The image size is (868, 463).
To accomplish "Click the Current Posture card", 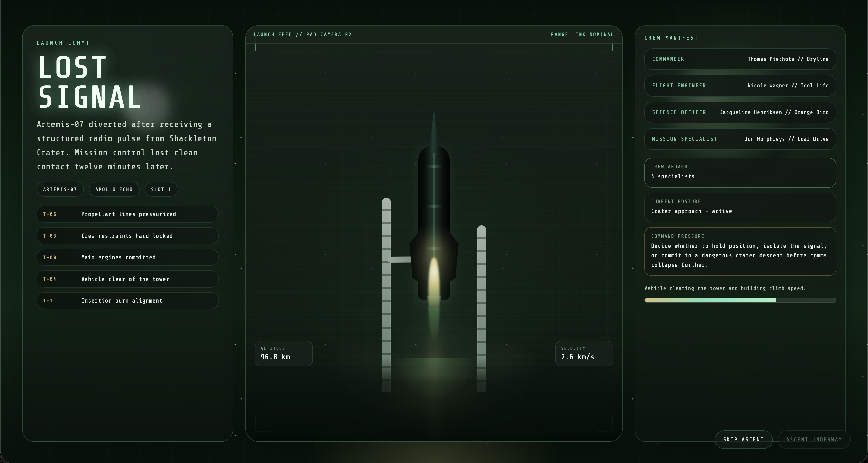I will [x=740, y=207].
